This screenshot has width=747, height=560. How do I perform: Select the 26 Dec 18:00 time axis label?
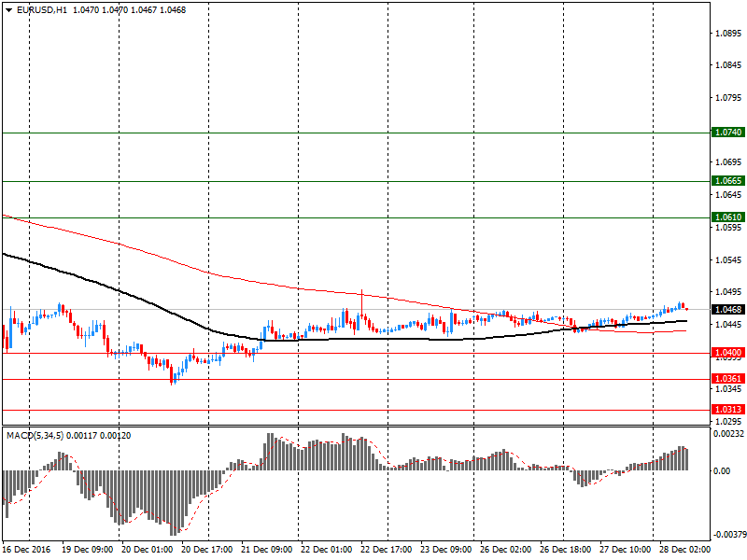coord(566,550)
